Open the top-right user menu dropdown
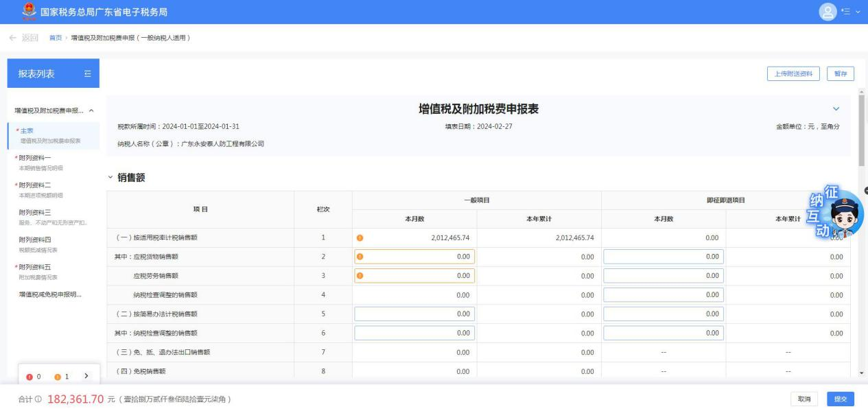Screen dimensions: 868x409 pos(852,12)
